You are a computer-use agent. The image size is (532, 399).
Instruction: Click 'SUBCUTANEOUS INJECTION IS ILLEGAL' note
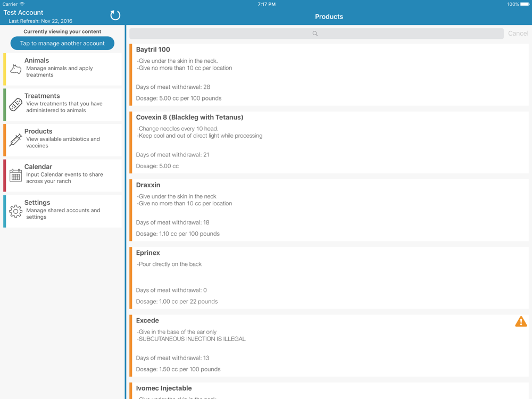coord(192,339)
